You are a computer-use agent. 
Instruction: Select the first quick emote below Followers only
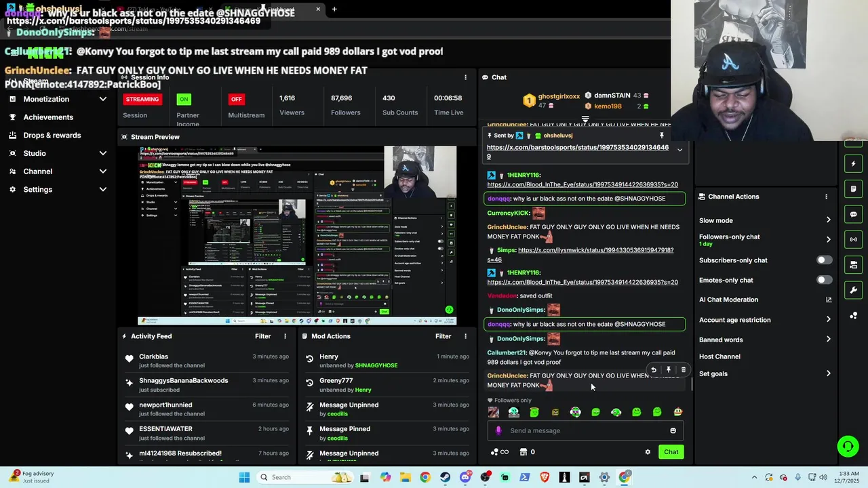[x=494, y=412]
